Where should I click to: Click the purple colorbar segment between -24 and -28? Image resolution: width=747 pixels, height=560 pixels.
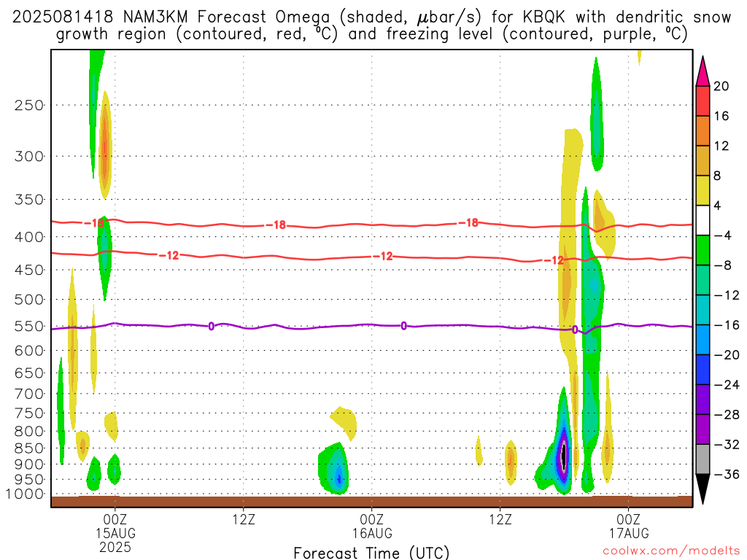[703, 400]
